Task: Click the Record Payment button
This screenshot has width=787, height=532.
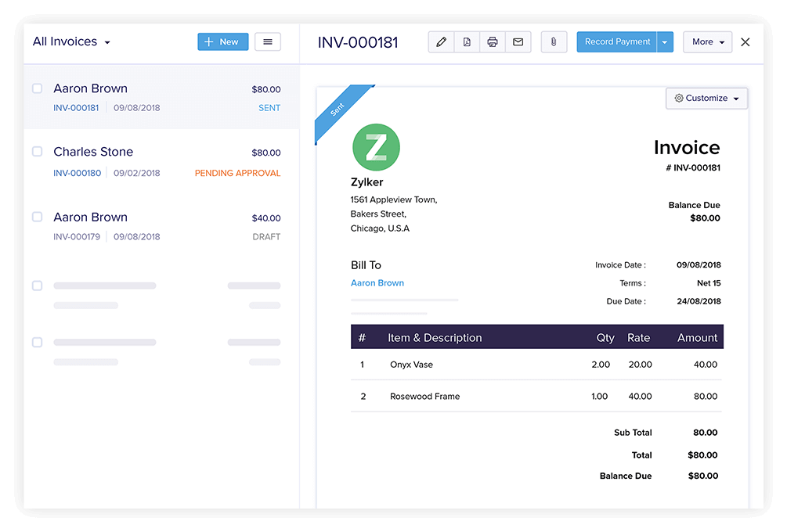Action: point(618,41)
